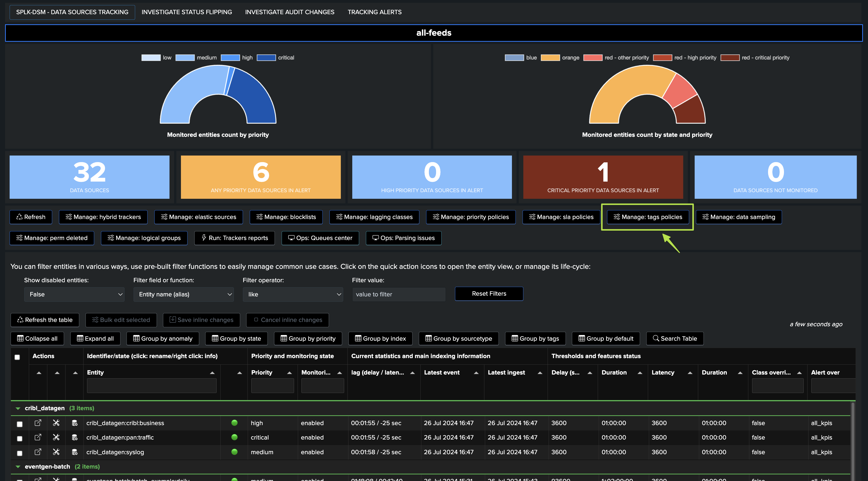The width and height of the screenshot is (868, 481).
Task: Open the Show disabled entities dropdown
Action: coord(74,294)
